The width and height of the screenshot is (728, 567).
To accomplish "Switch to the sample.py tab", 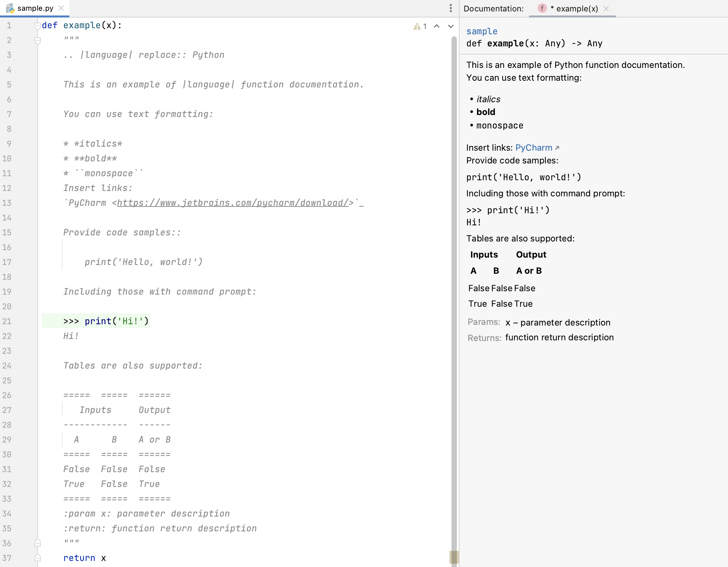I will point(35,8).
